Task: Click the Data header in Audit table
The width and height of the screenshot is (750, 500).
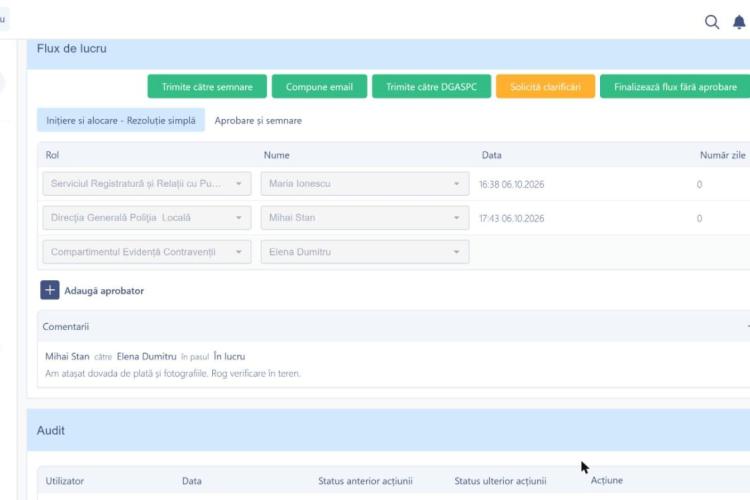Action: tap(191, 481)
